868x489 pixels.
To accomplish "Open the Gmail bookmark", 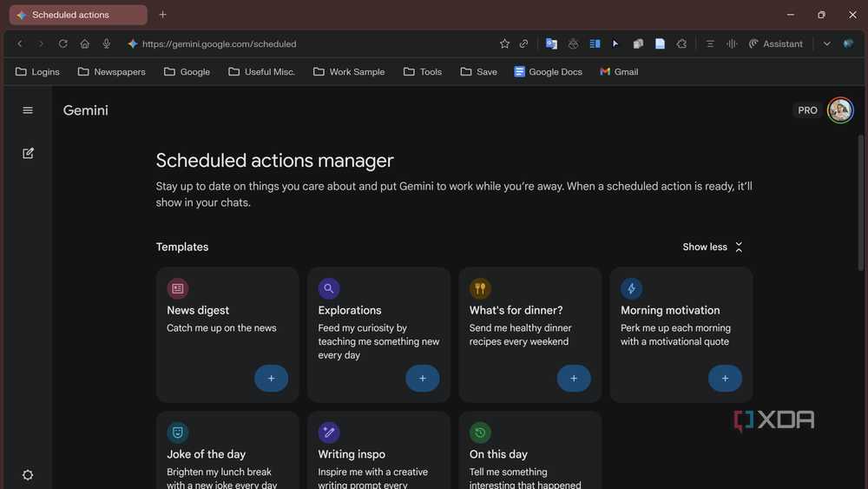I will tap(620, 72).
